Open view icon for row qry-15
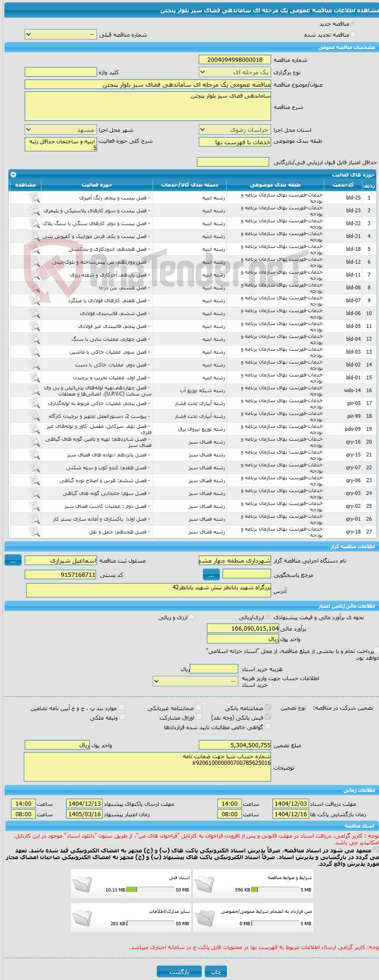Viewport: 379px width, 980px height. 34,455
